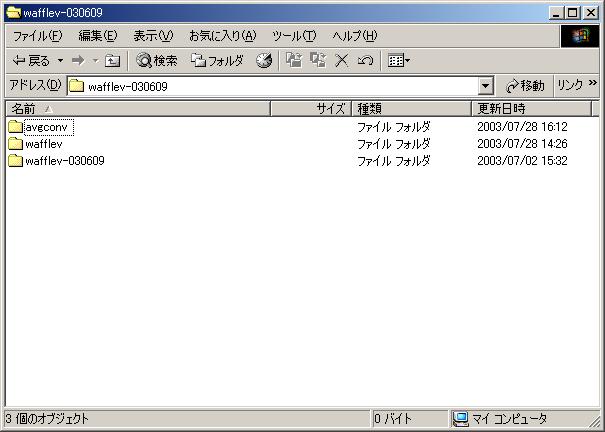The image size is (605, 432).
Task: Open the 検索 search pane
Action: point(157,61)
